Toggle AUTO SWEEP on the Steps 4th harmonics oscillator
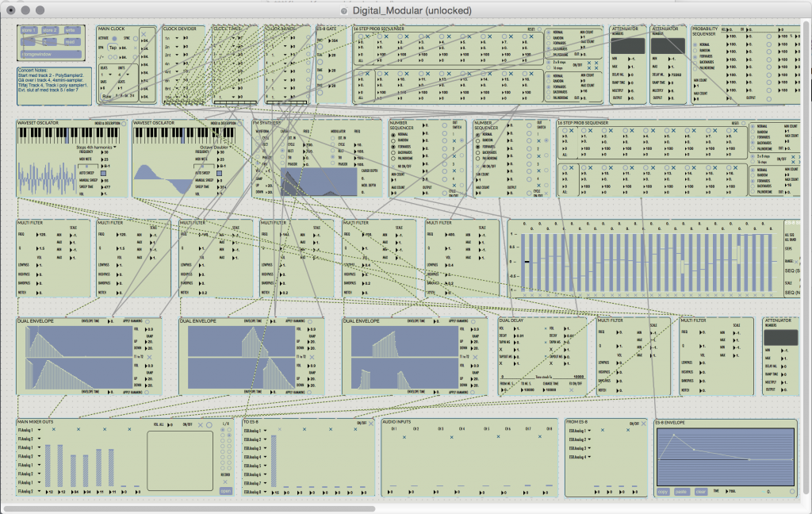Screen dimensions: 812x514 point(104,173)
